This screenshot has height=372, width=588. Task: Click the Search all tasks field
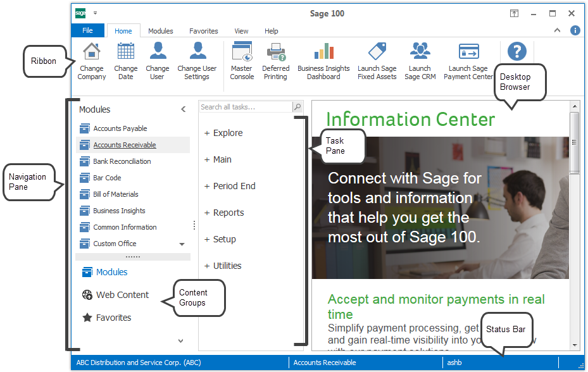[245, 108]
